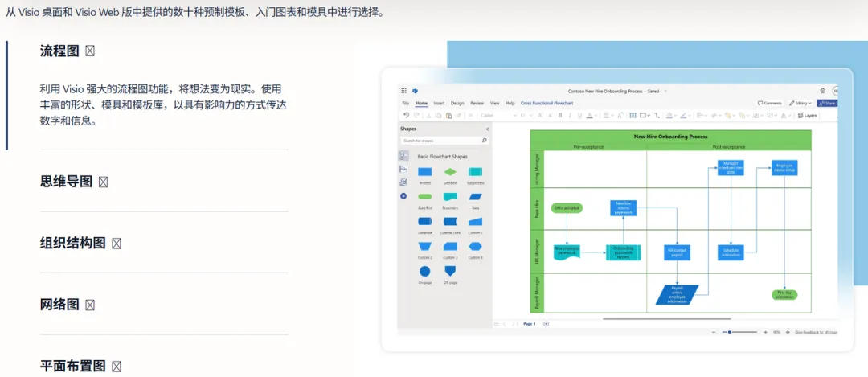The height and width of the screenshot is (377, 868).
Task: Expand the 平面布置图 section
Action: pyautogui.click(x=80, y=367)
